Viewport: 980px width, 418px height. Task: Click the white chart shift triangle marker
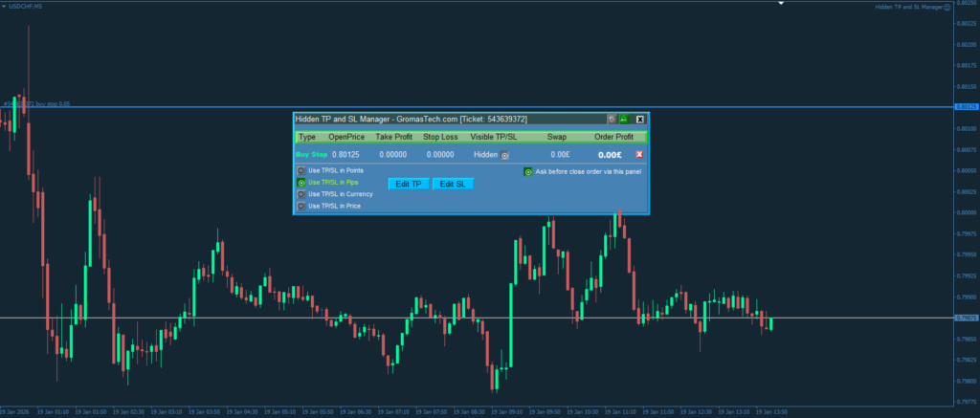click(x=781, y=4)
